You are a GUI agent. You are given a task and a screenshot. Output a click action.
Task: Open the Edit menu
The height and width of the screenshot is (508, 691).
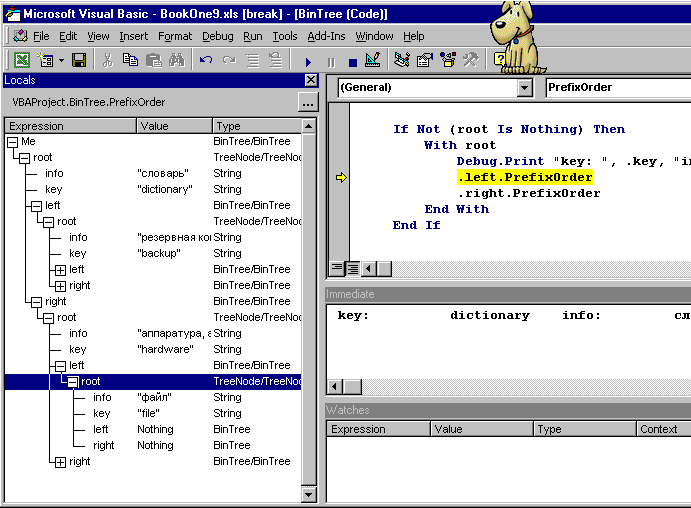click(x=68, y=36)
